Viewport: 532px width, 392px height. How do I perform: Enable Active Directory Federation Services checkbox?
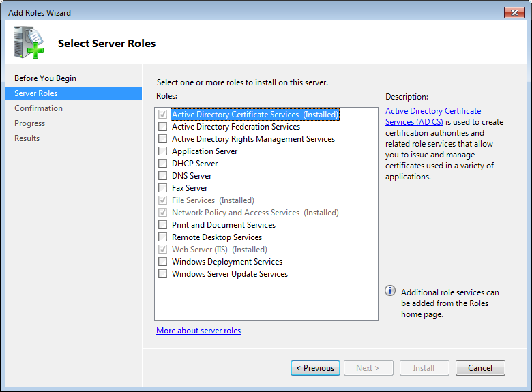162,127
